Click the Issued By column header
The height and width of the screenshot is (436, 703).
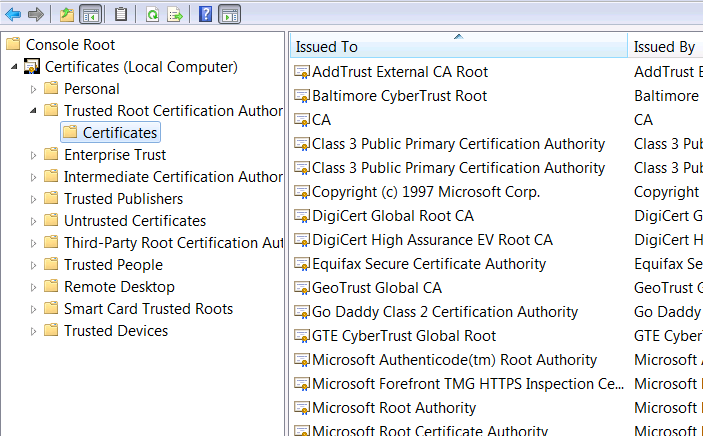coord(664,47)
